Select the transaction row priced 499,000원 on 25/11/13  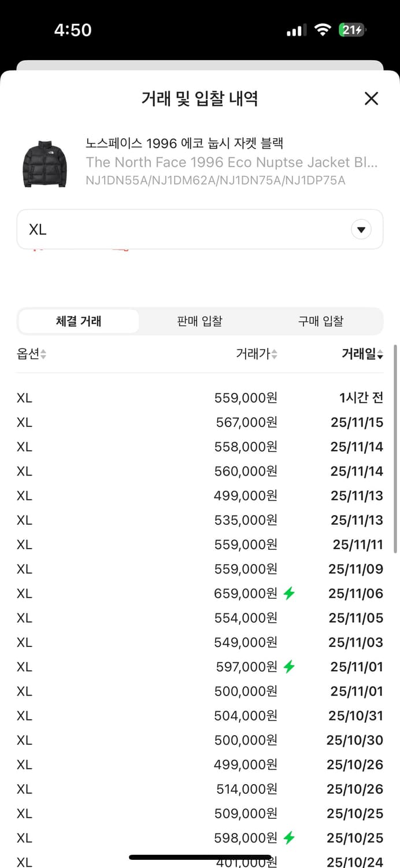pos(199,495)
